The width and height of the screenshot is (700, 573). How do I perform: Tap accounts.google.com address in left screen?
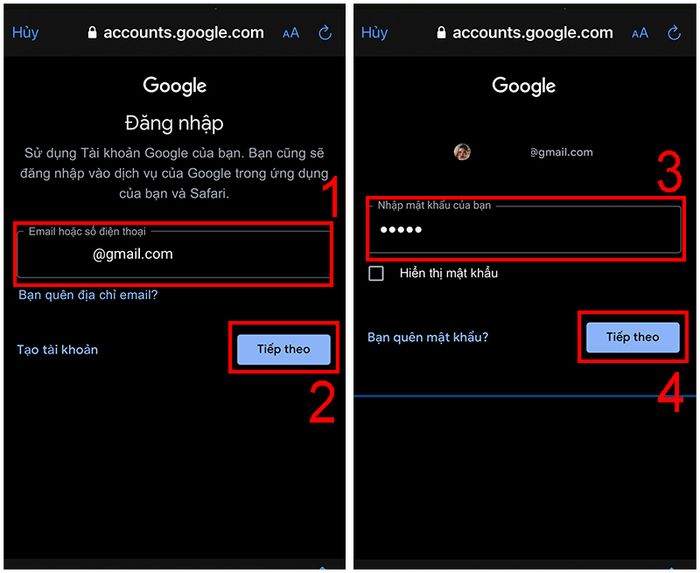183,33
